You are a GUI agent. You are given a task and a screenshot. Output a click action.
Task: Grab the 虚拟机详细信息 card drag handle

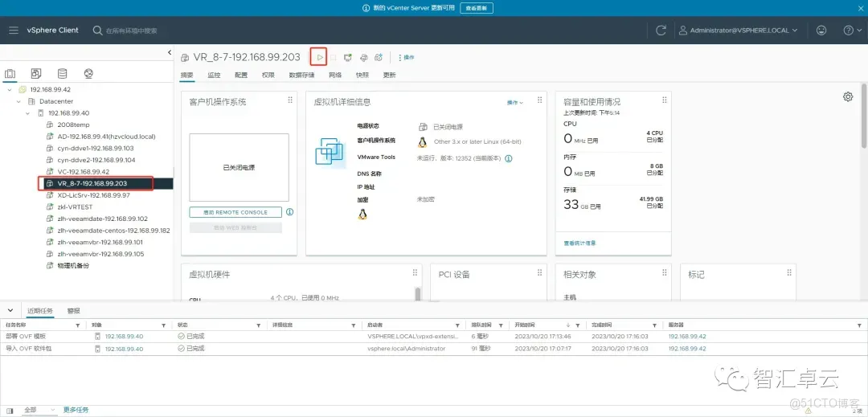pos(538,100)
